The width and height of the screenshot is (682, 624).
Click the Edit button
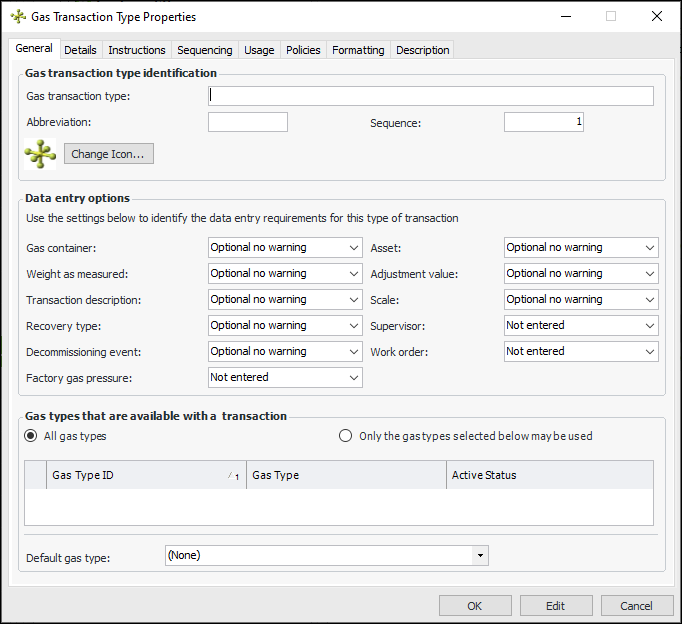(x=555, y=606)
